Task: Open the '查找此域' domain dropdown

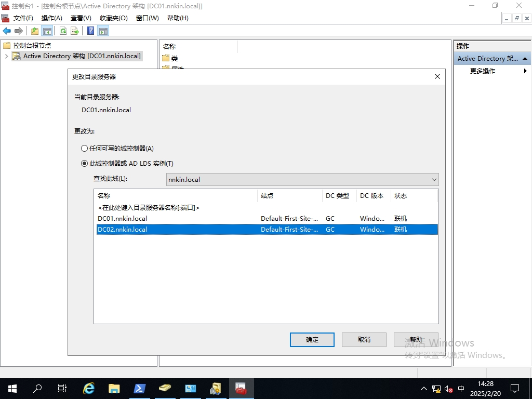Action: [x=302, y=180]
